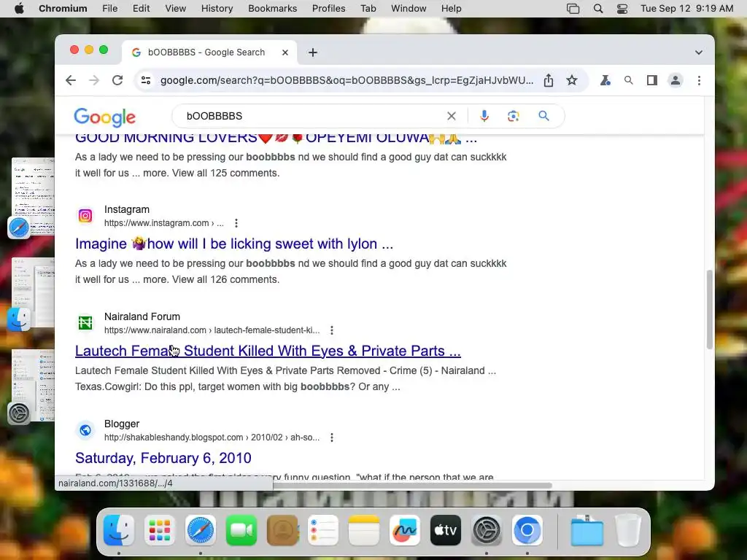
Task: Open Freeform from the Dock
Action: coord(405,530)
